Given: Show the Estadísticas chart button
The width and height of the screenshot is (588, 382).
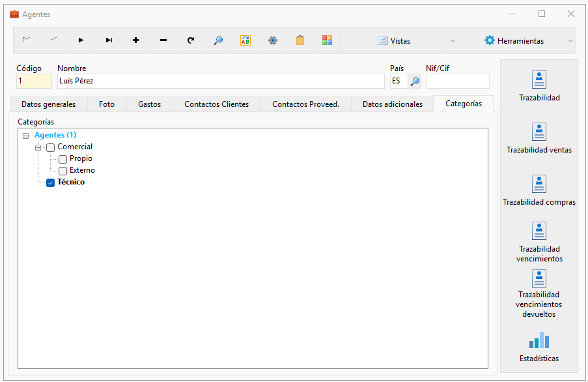Looking at the screenshot, I should pyautogui.click(x=539, y=346).
